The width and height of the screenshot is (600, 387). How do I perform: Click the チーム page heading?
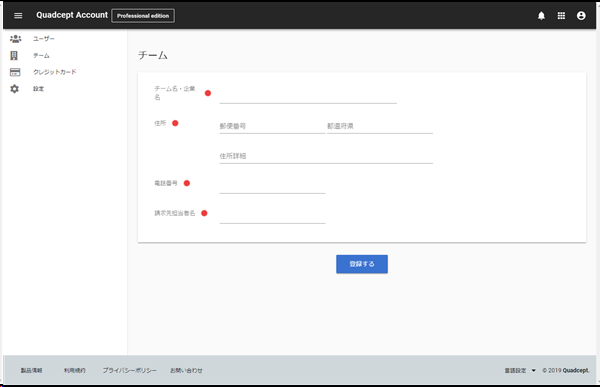[x=153, y=55]
